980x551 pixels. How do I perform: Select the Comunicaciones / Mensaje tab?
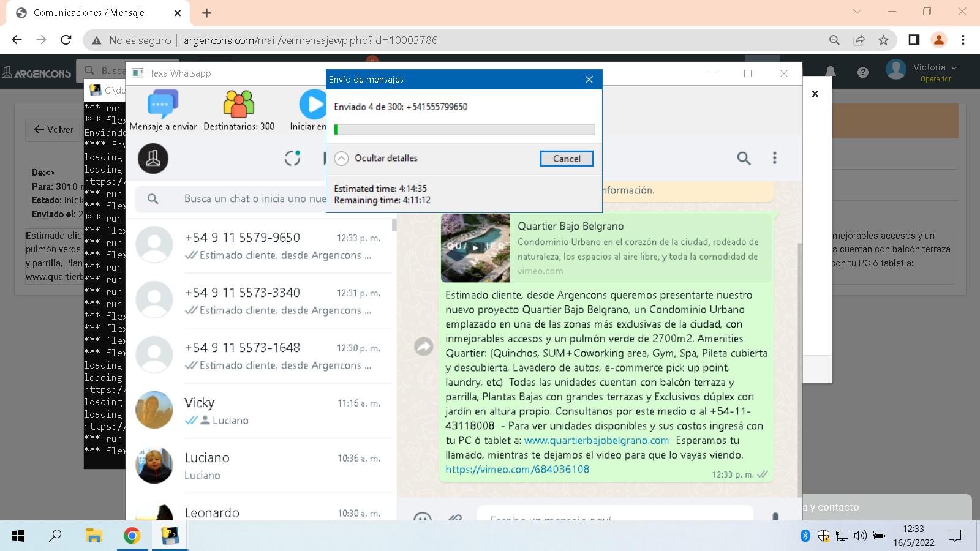click(98, 13)
